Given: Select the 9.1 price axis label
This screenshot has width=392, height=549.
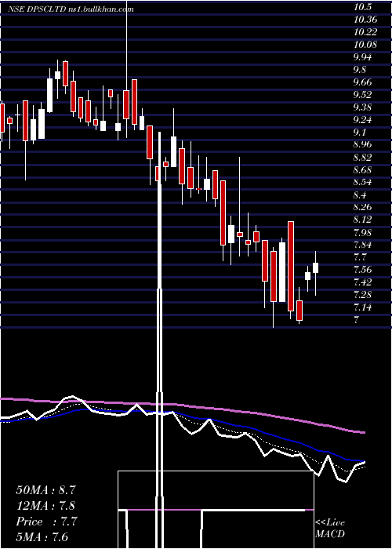Looking at the screenshot, I should coord(361,133).
